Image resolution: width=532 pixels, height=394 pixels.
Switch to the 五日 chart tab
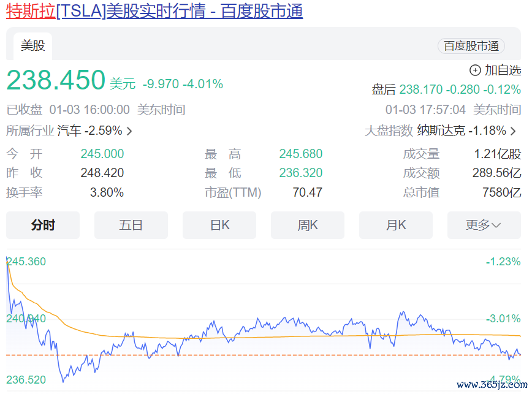[131, 225]
